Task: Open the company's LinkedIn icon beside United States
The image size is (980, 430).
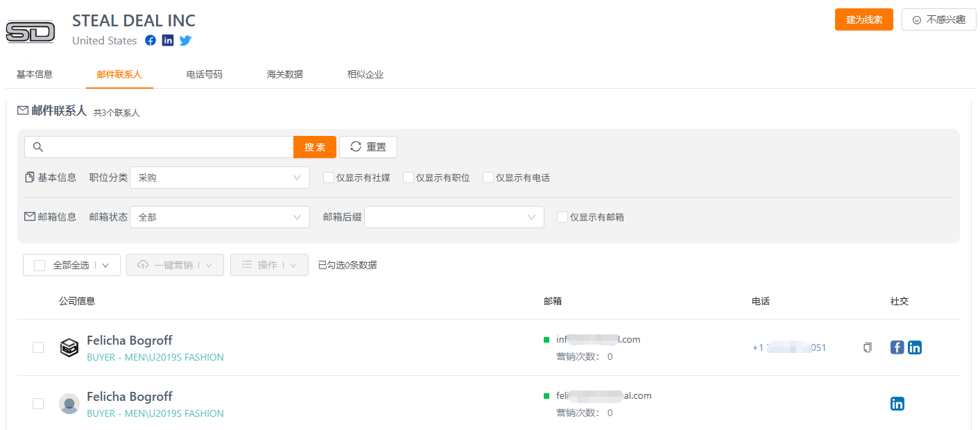Action: (168, 40)
